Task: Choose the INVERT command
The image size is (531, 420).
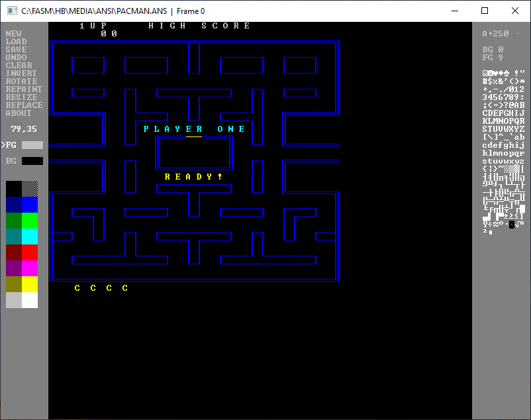Action: click(x=21, y=73)
